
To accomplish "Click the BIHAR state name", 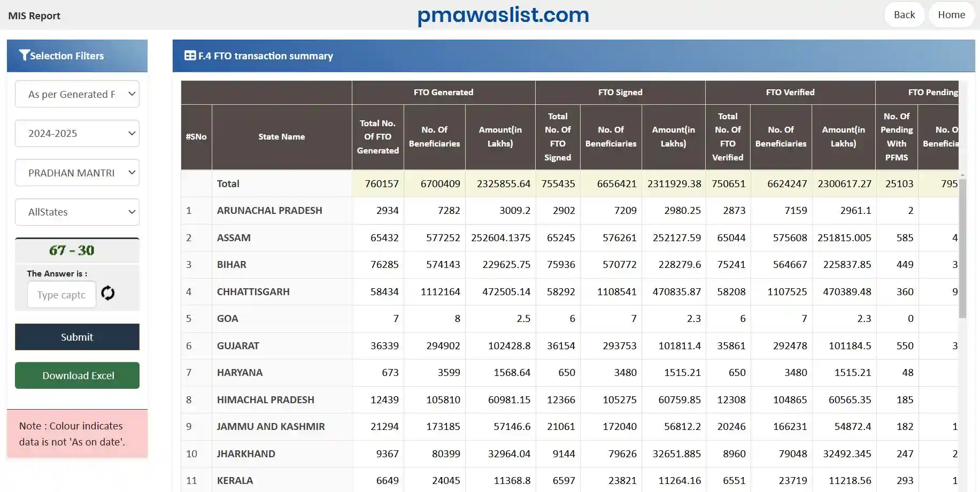I will pos(231,264).
